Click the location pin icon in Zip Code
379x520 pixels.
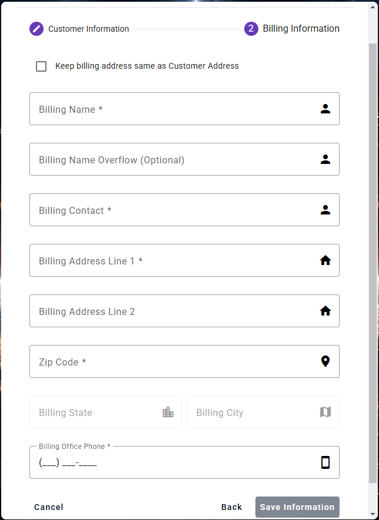click(x=325, y=361)
